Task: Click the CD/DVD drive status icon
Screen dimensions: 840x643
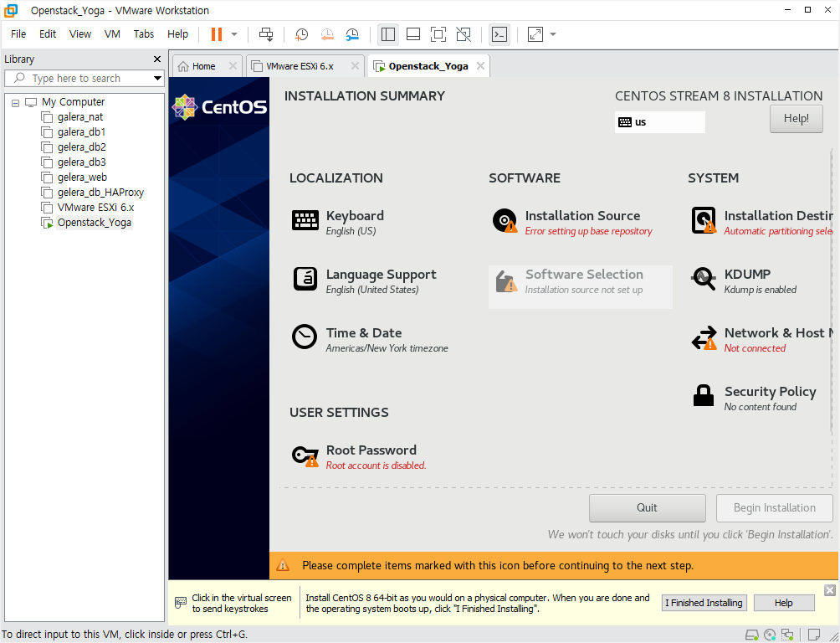Action: [770, 635]
